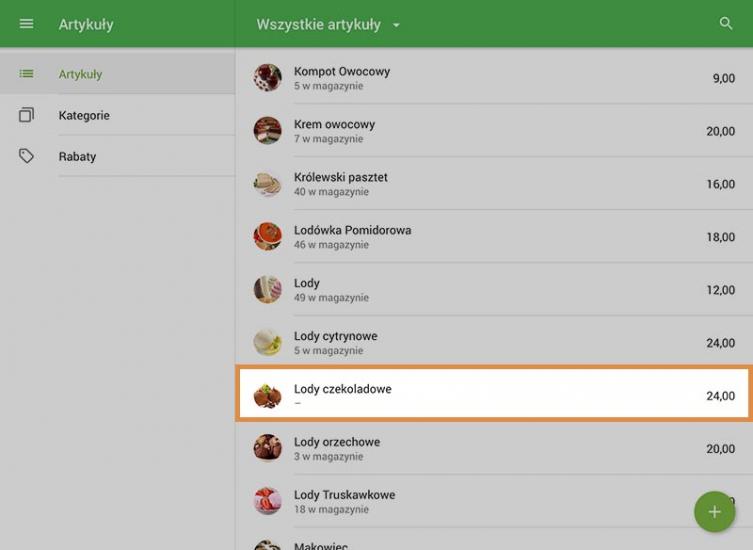Open the Lody item thumbnail
Image resolution: width=753 pixels, height=550 pixels.
(x=267, y=289)
